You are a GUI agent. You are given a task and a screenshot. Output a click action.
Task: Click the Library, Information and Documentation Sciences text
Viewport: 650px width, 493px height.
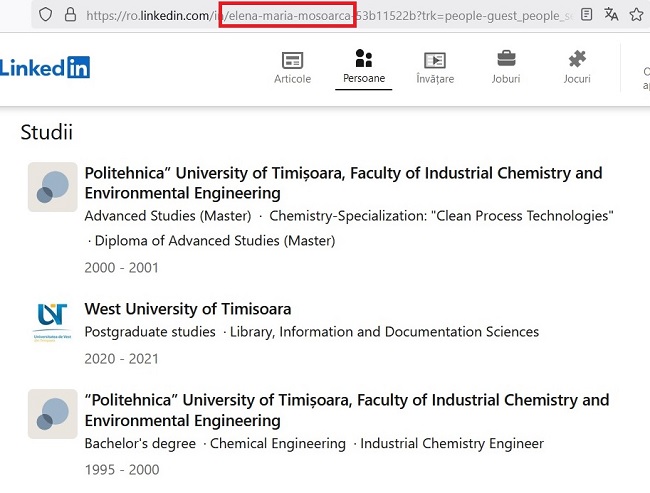(x=384, y=332)
